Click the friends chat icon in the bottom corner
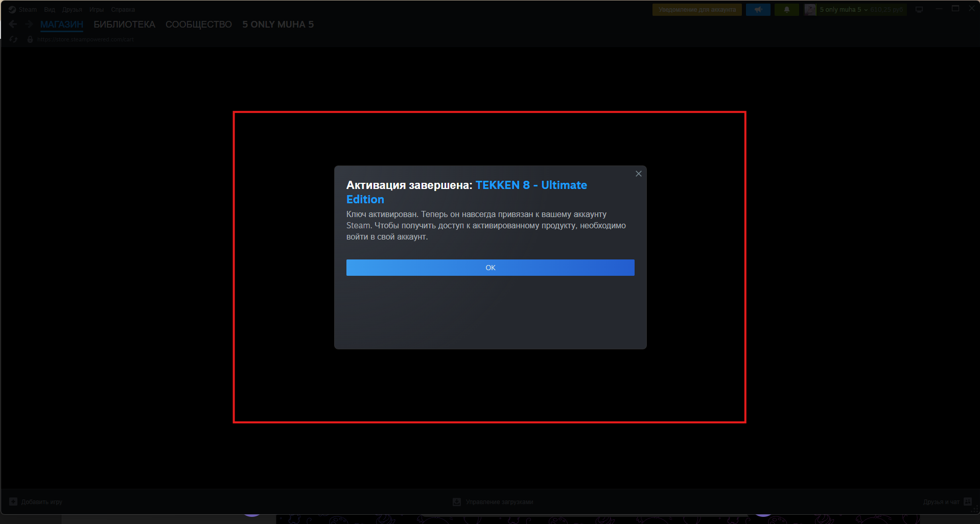The width and height of the screenshot is (980, 524). pos(968,502)
